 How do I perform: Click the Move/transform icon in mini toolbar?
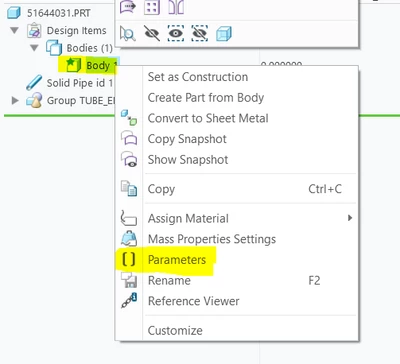[x=128, y=7]
